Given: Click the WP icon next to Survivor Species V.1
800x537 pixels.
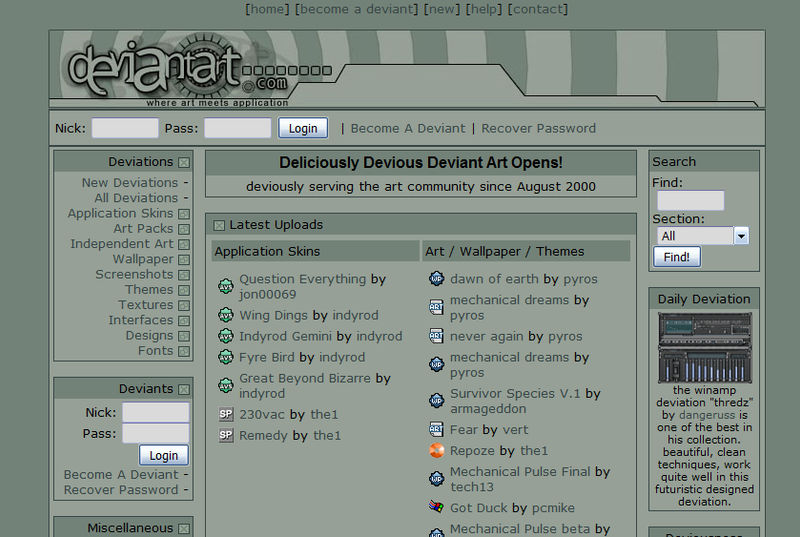Looking at the screenshot, I should point(436,401).
